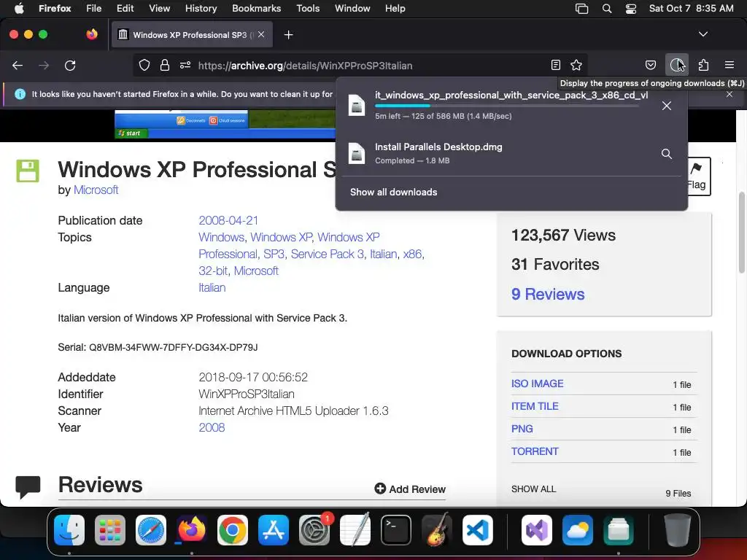Expand ITEM TILE download option
Screen dimensions: 747x560
click(535, 406)
